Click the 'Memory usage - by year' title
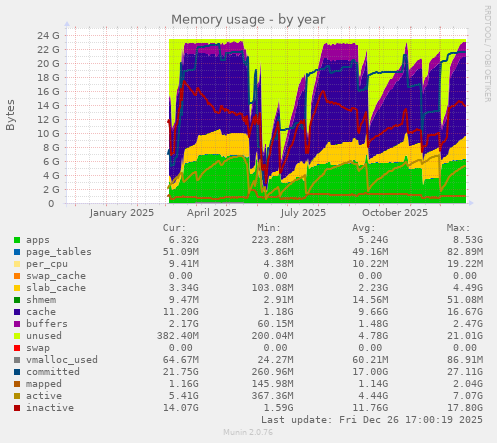 248,20
